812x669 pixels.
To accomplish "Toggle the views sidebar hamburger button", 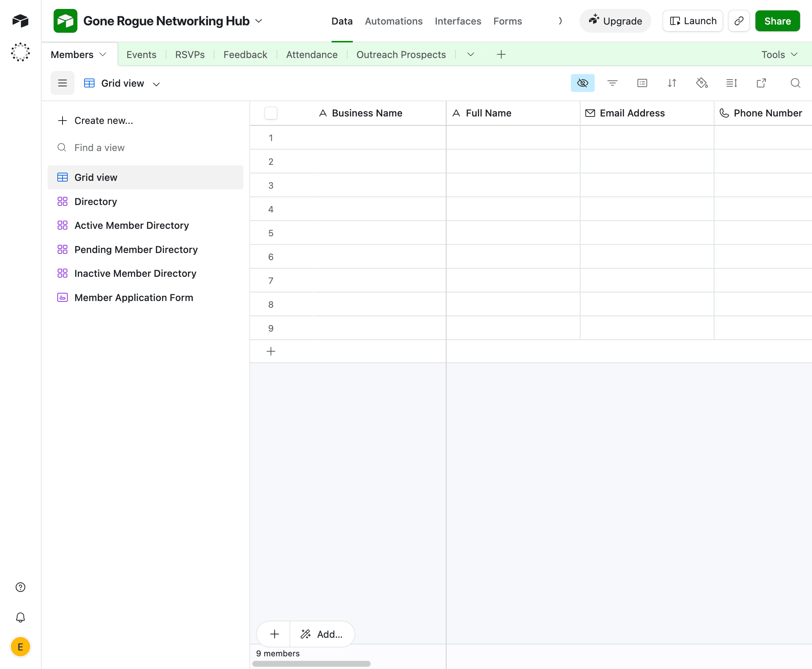I will point(63,83).
